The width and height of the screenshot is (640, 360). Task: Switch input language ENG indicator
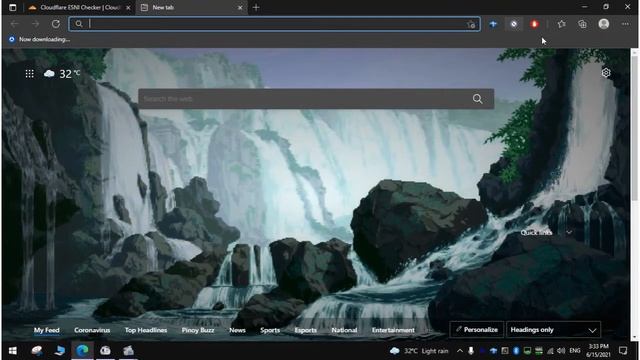click(575, 351)
